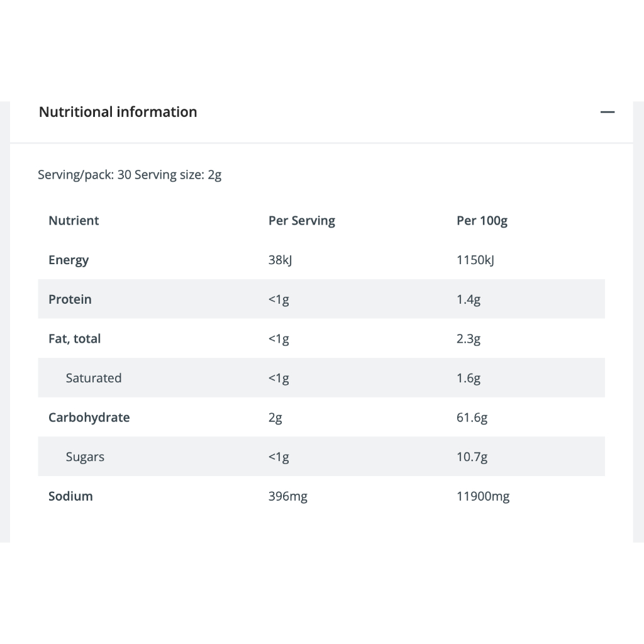
Task: Click the serving size text line
Action: (130, 175)
